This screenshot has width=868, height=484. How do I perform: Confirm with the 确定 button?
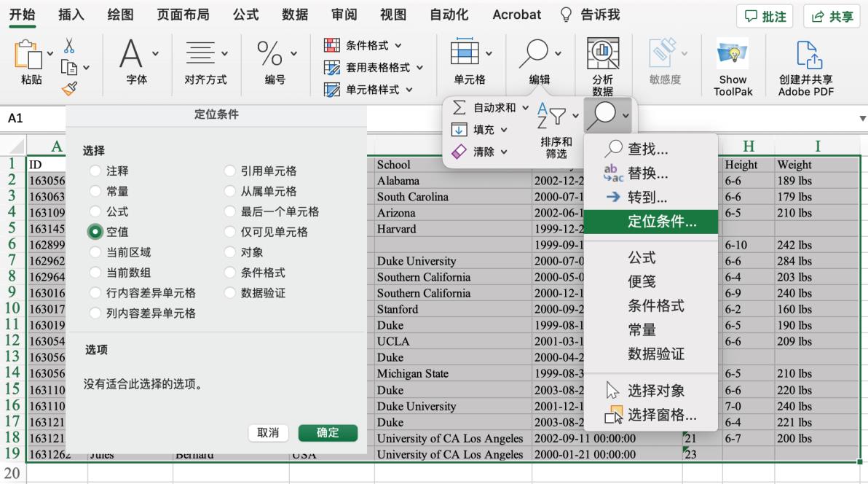pos(328,433)
